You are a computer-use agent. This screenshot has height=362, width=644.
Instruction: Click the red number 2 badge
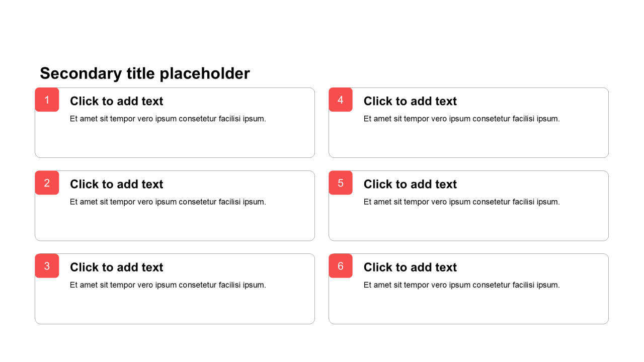(x=47, y=183)
